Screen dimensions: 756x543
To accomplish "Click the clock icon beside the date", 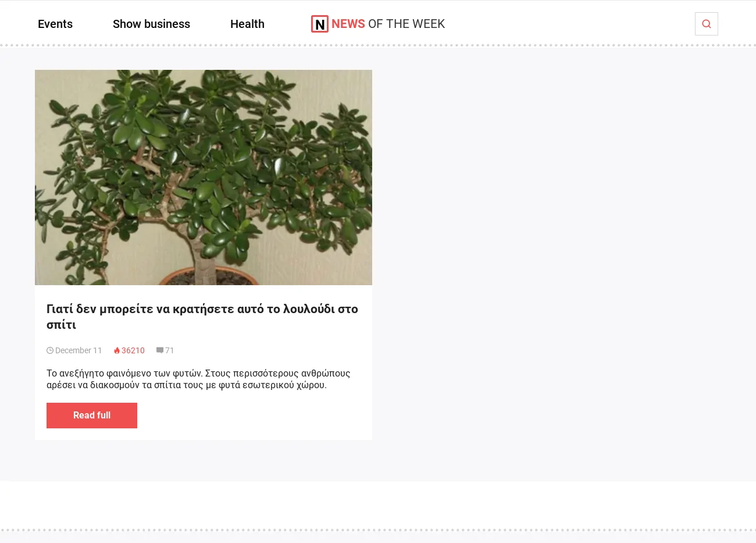I will pyautogui.click(x=50, y=350).
